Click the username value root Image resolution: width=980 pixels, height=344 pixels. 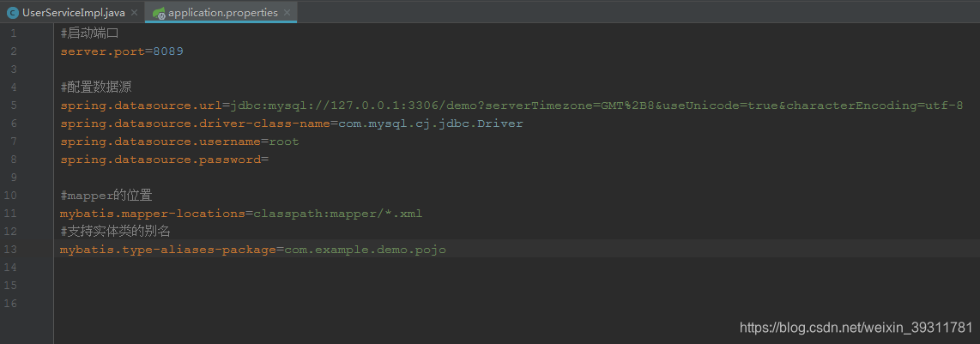(284, 142)
